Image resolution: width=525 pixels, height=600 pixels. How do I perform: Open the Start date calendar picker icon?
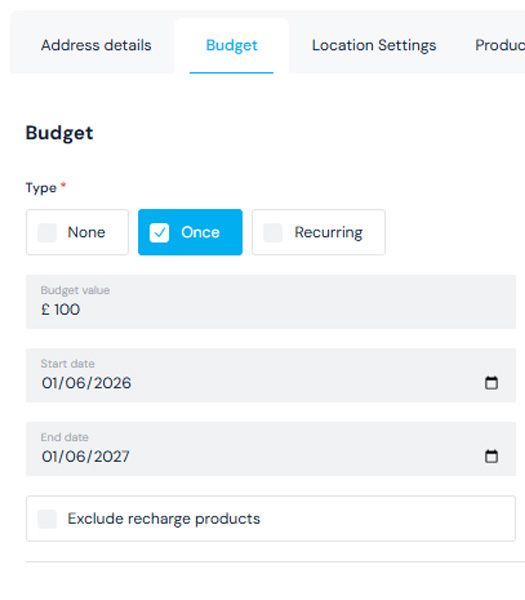[x=491, y=383]
